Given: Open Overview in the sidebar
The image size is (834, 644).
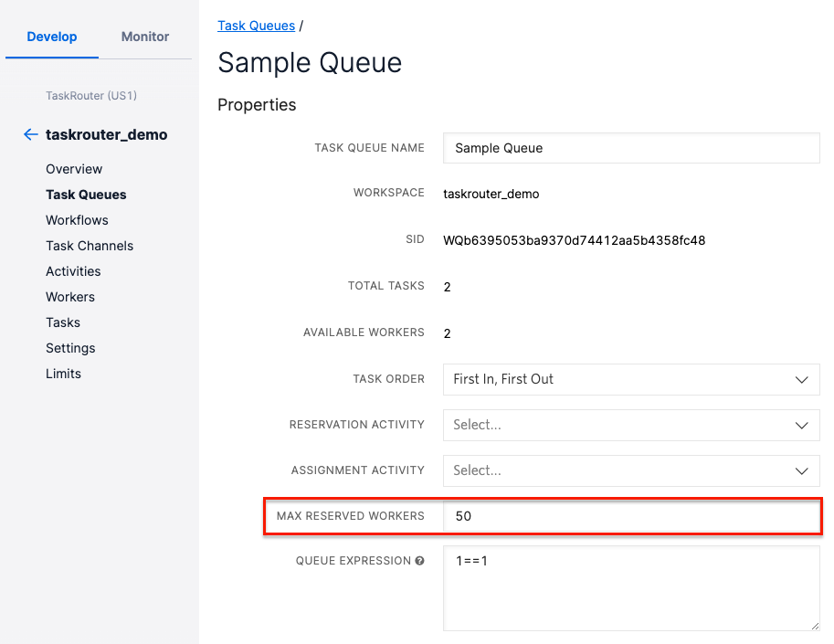Looking at the screenshot, I should tap(74, 169).
